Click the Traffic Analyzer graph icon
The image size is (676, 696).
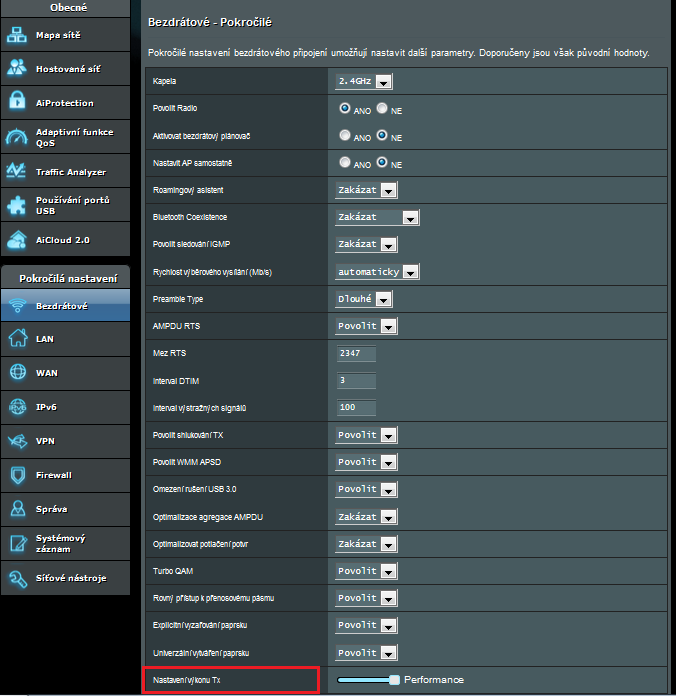[x=17, y=171]
